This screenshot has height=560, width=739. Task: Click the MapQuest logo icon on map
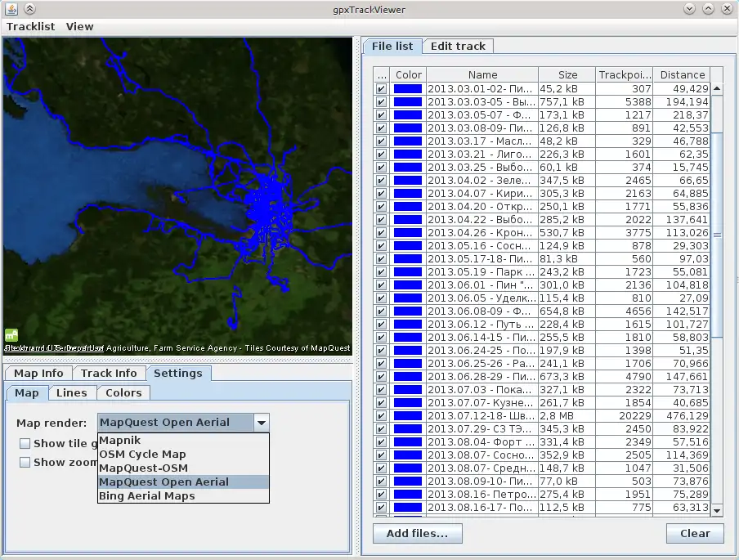click(x=11, y=335)
